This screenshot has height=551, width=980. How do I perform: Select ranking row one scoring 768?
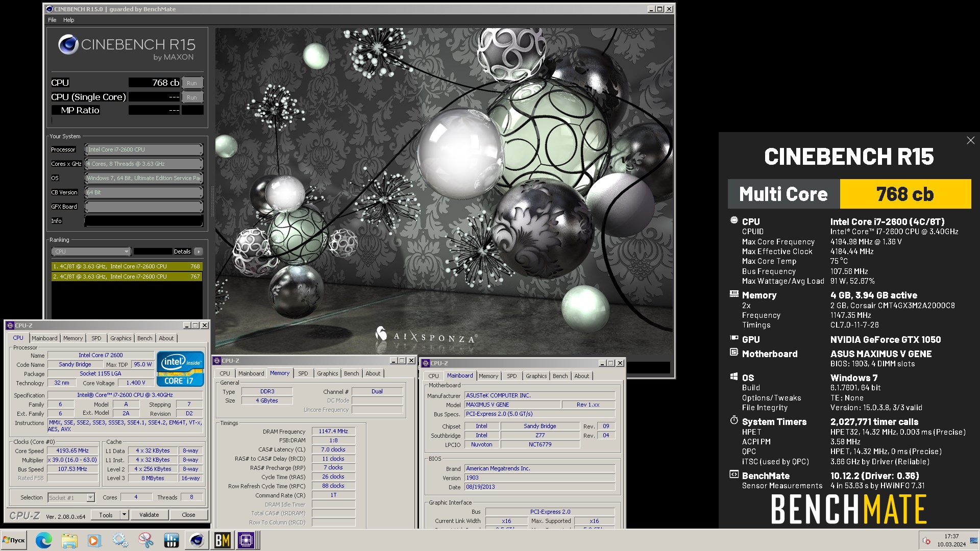(127, 266)
